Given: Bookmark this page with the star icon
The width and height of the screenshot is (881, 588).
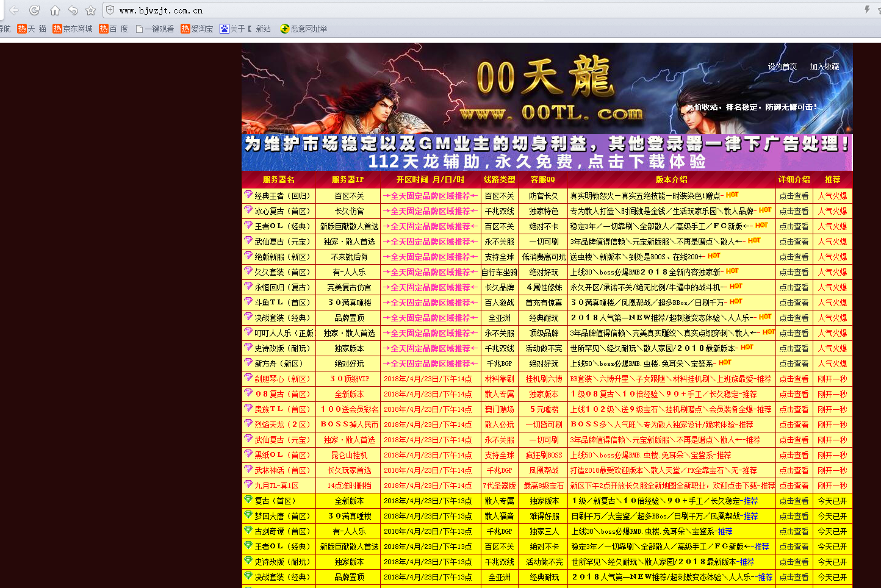Looking at the screenshot, I should point(91,10).
